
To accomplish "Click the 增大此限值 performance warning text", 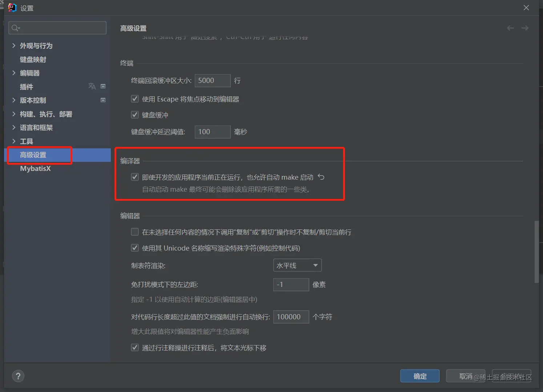I will pos(190,331).
